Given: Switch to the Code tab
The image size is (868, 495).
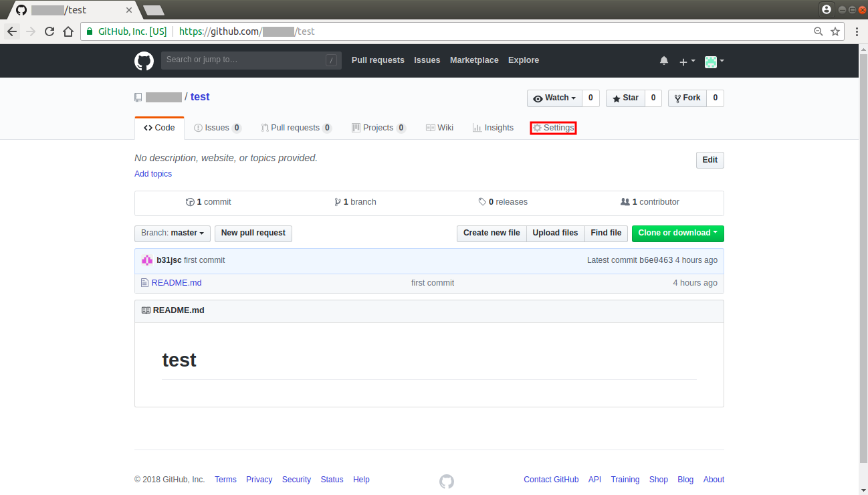Looking at the screenshot, I should pos(159,128).
